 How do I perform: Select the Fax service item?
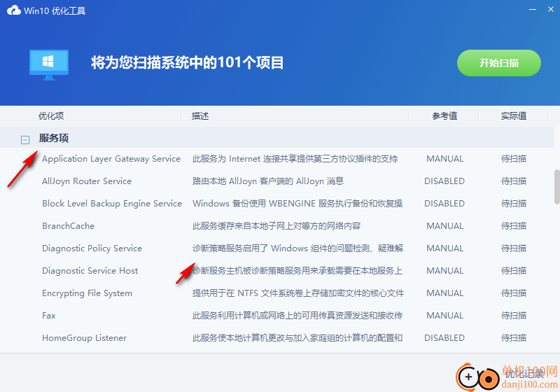[x=48, y=316]
